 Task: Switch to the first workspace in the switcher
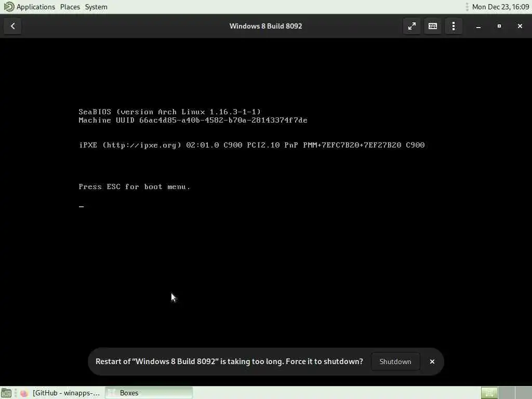click(x=489, y=393)
